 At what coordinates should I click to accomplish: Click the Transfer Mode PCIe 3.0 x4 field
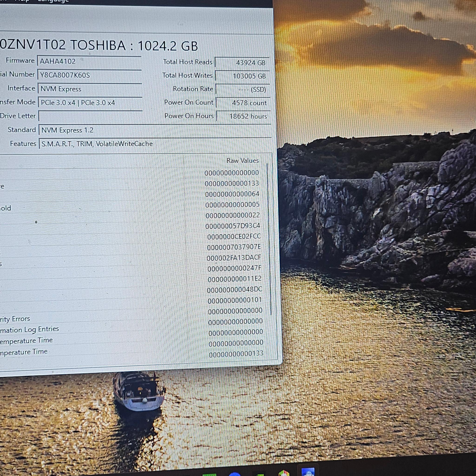tap(90, 103)
